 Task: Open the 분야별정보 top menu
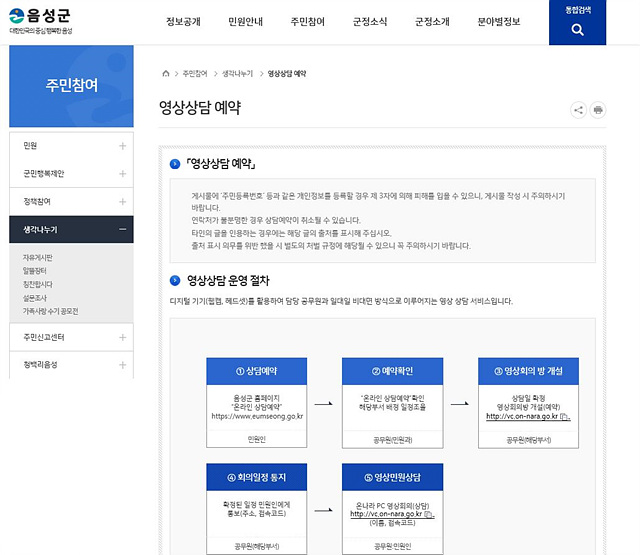tap(499, 22)
